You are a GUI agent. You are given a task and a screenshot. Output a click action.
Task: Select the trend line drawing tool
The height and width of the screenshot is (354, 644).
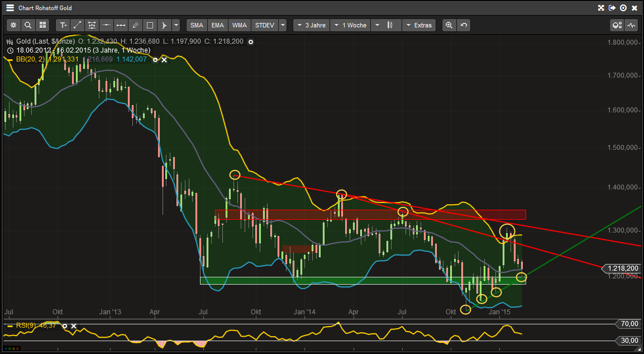coord(77,25)
